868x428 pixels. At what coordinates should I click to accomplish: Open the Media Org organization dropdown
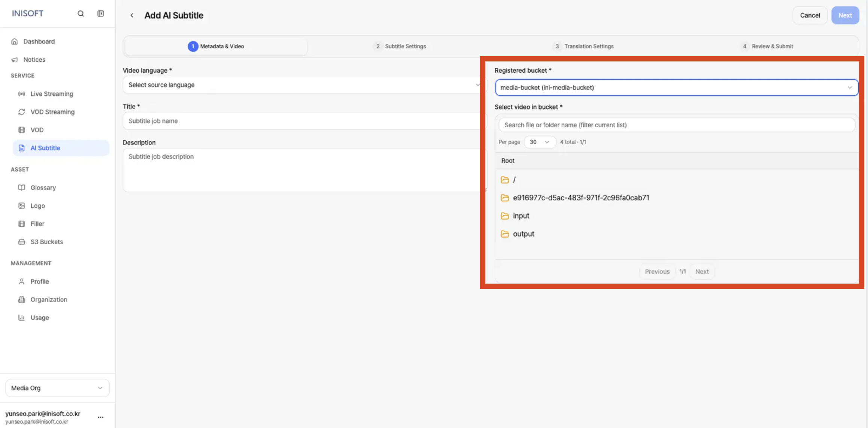coord(57,388)
